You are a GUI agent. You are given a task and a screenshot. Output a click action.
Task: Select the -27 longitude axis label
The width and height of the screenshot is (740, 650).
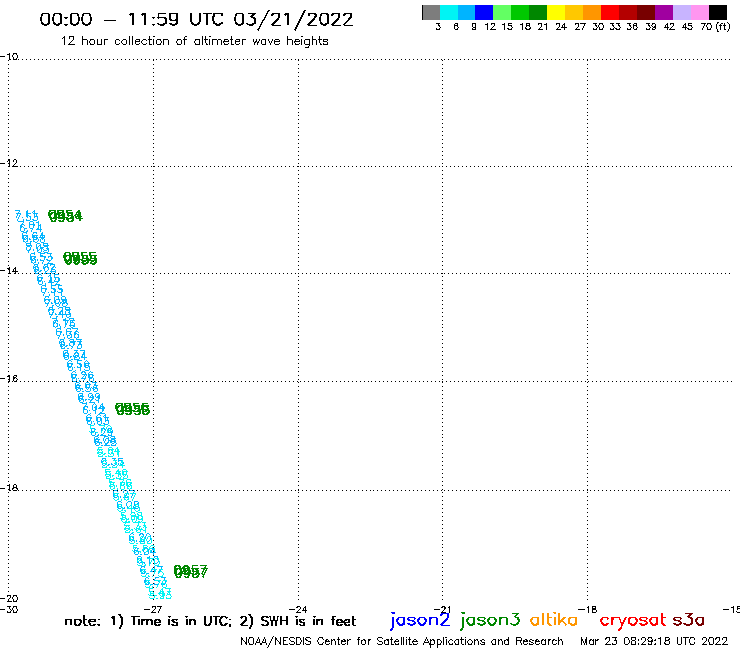[153, 609]
